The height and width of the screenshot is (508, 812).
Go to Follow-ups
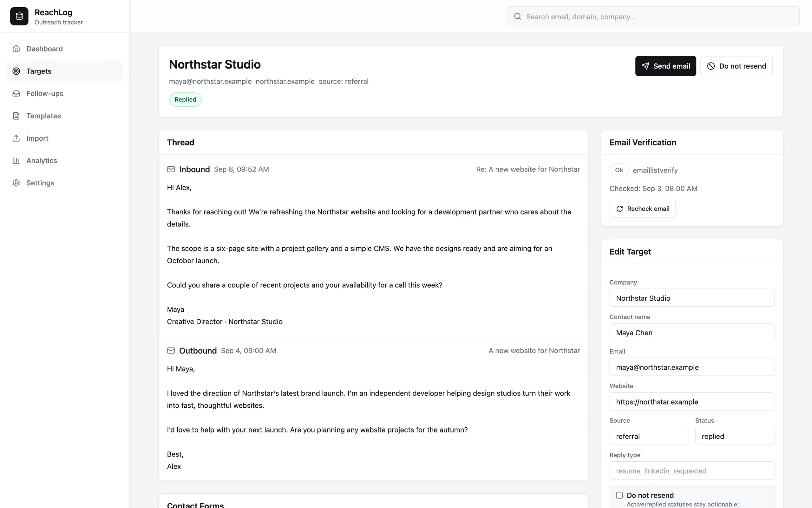[65, 93]
